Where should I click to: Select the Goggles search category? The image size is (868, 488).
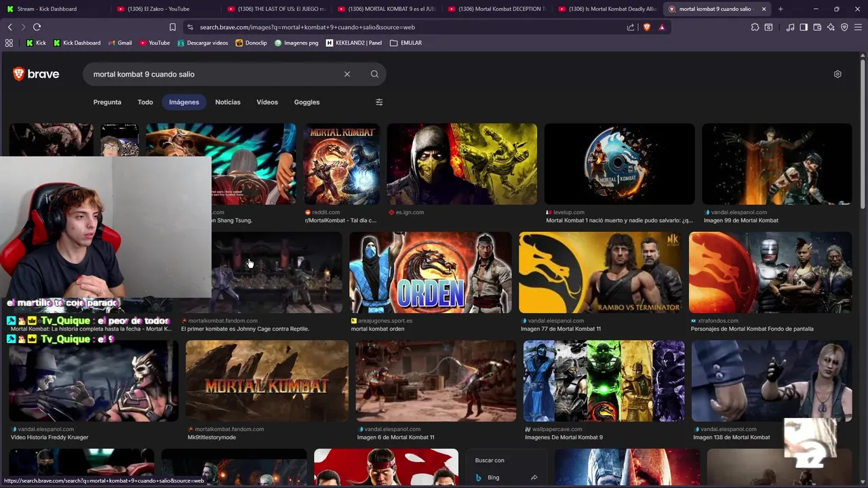click(307, 102)
